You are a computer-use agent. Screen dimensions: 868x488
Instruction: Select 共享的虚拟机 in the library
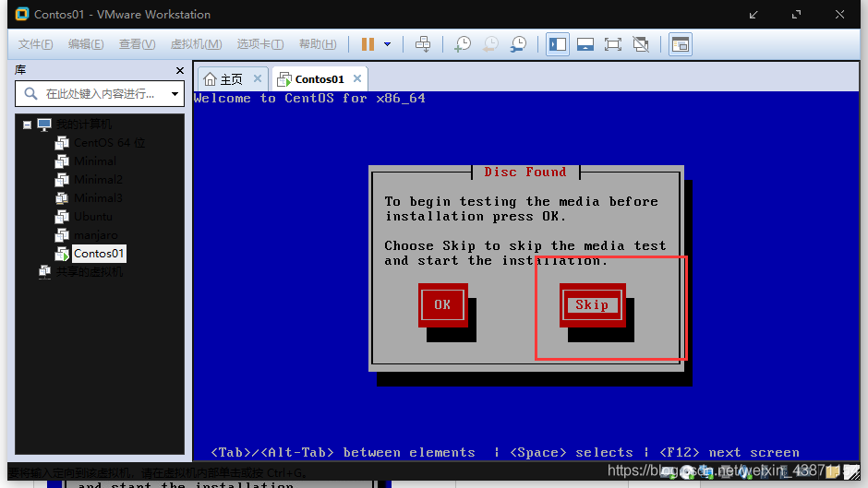(90, 271)
